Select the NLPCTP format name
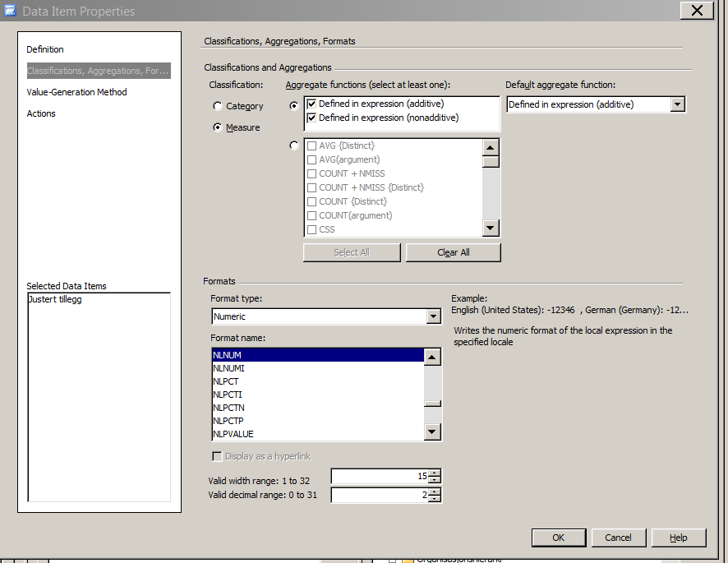 [317, 421]
